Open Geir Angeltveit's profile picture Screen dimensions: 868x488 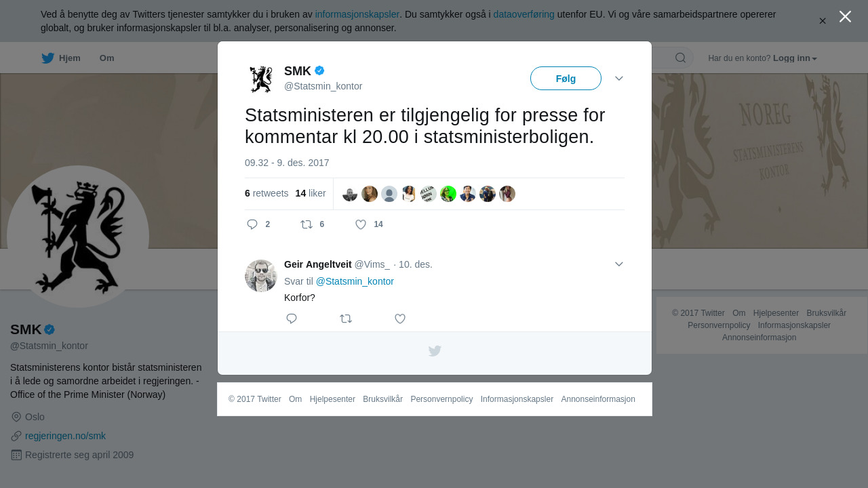pos(261,276)
